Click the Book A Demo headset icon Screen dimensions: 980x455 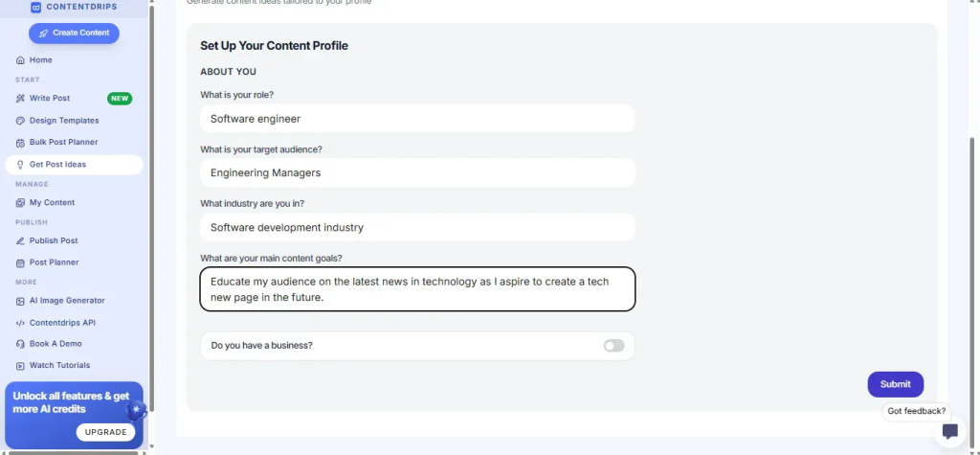[21, 344]
